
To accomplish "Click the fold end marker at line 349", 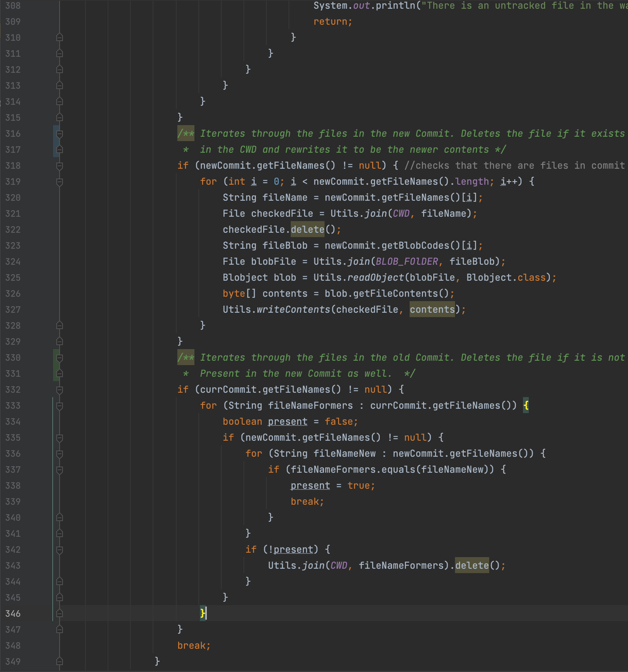I will click(60, 661).
